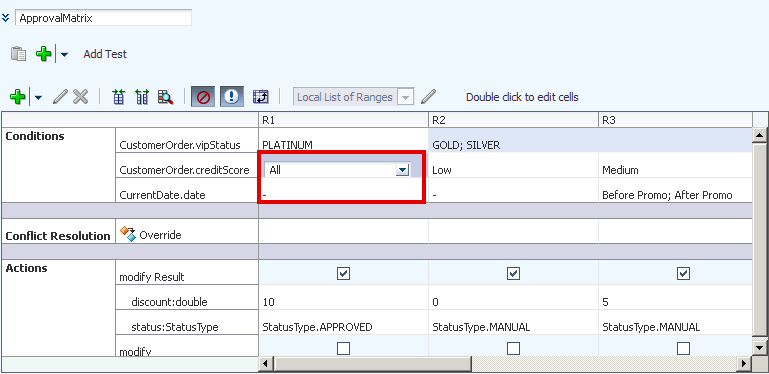Open dropdown arrow beside Add Test plus
This screenshot has height=374, width=769.
tap(64, 54)
